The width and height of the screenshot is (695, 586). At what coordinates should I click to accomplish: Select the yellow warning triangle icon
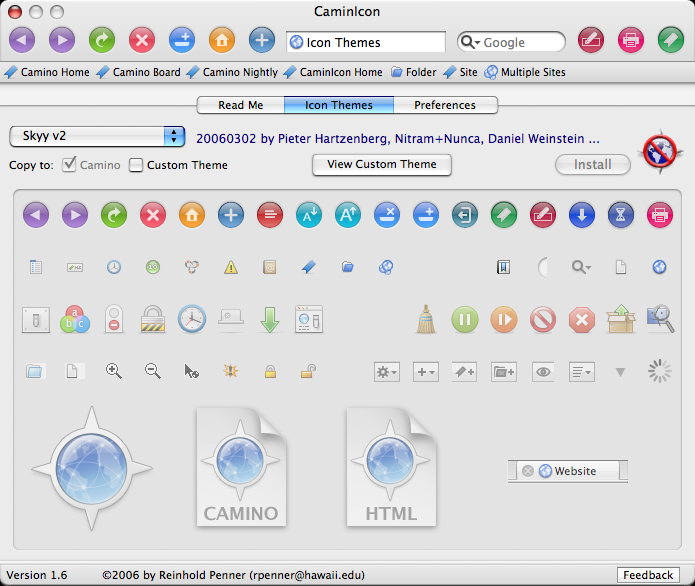(x=231, y=267)
